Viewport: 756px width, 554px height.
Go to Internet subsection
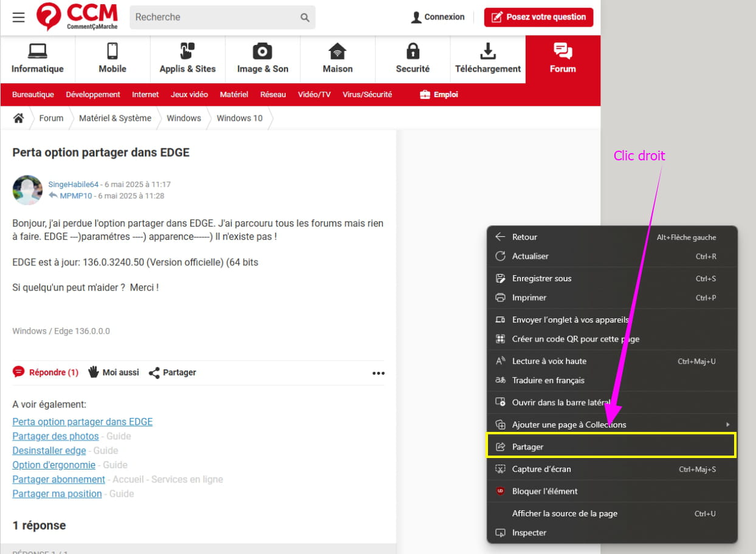coord(145,95)
